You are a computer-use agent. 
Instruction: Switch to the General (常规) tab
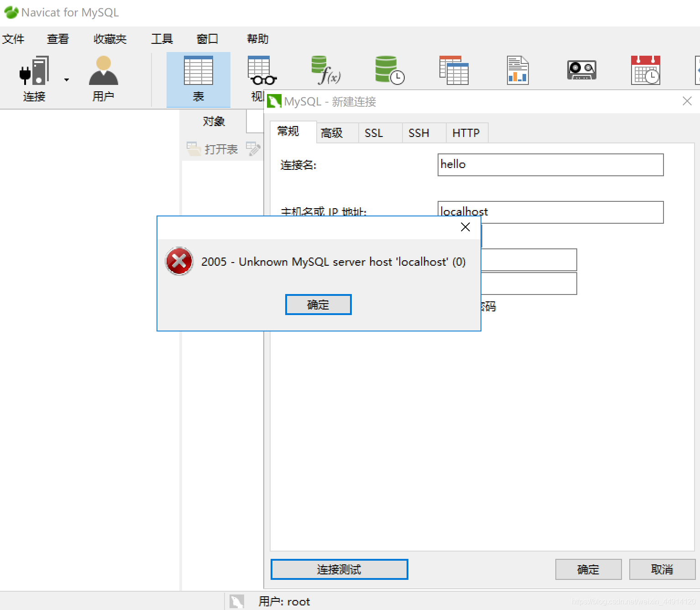pyautogui.click(x=293, y=132)
